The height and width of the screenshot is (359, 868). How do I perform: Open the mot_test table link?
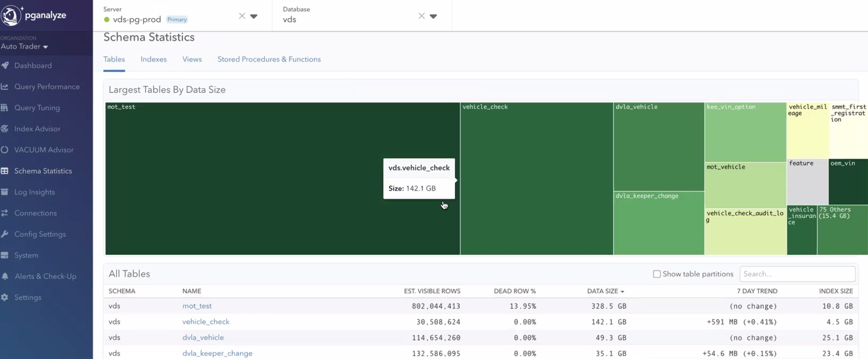197,306
